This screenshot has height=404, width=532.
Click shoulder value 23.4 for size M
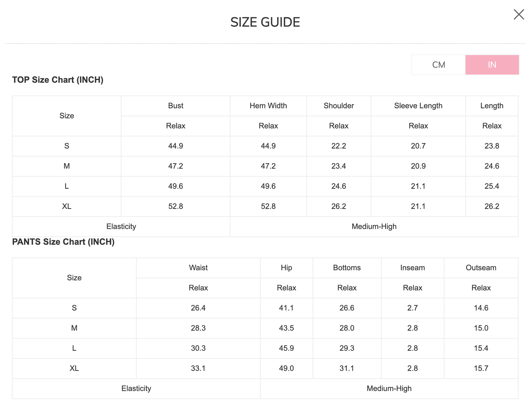tap(338, 166)
